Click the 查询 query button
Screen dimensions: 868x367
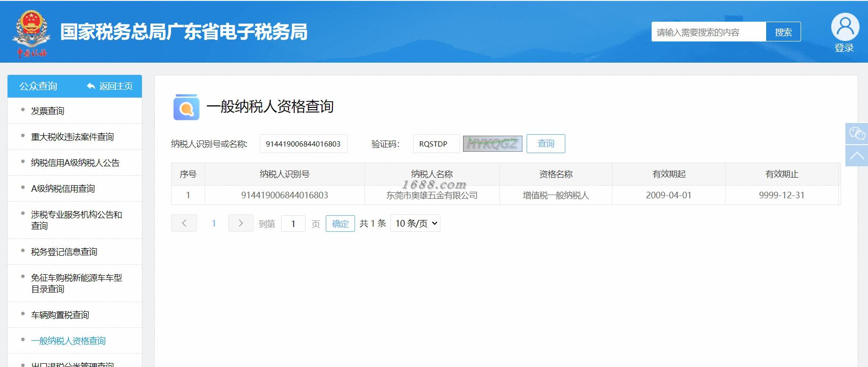546,144
